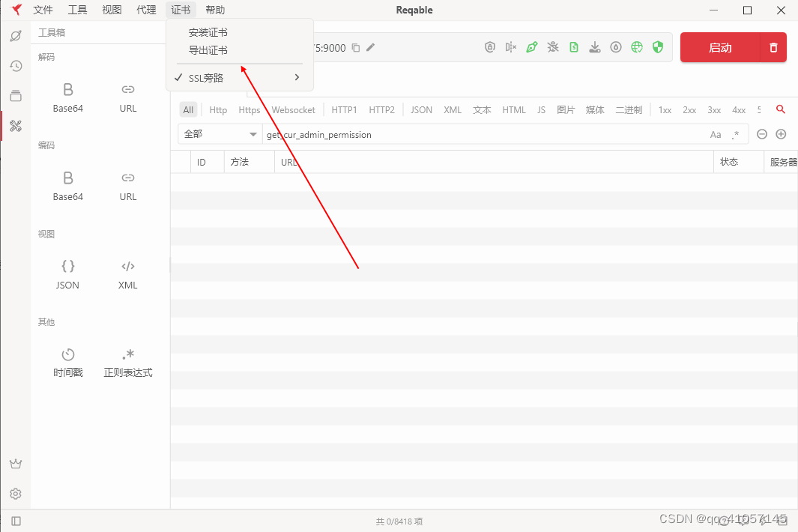Copy the proxy address
The height and width of the screenshot is (532, 798).
(x=356, y=48)
